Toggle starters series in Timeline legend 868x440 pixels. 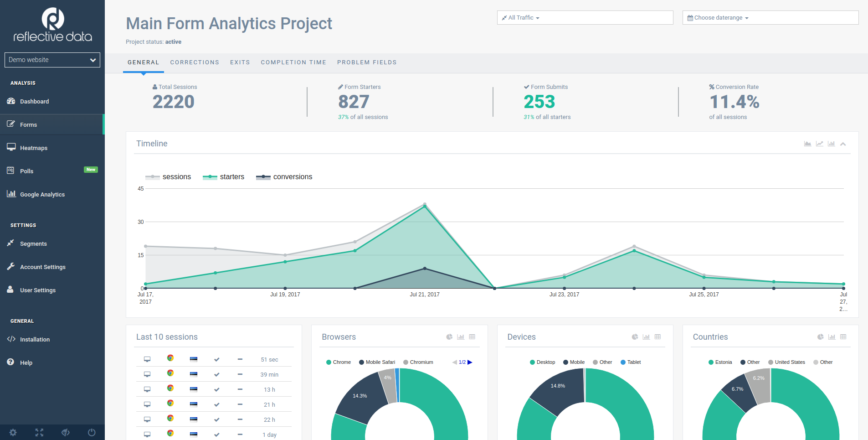[223, 177]
